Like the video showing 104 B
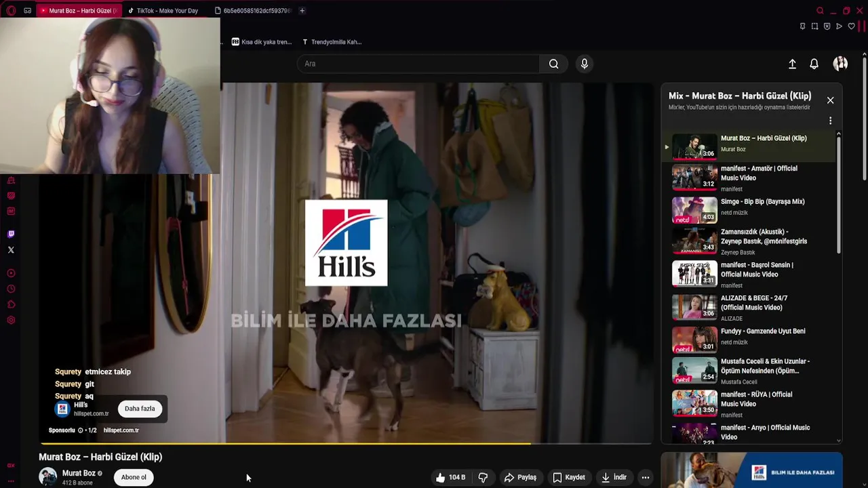The image size is (868, 488). (x=451, y=477)
